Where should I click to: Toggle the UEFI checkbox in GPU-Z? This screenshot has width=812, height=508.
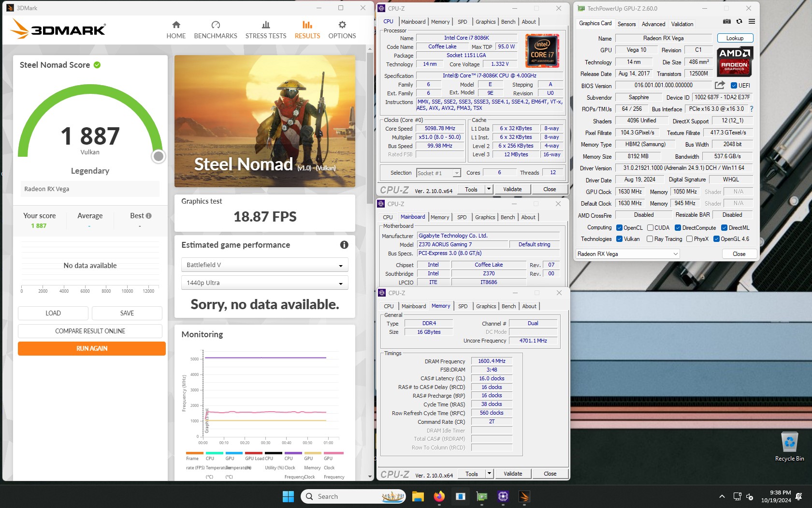pos(734,86)
